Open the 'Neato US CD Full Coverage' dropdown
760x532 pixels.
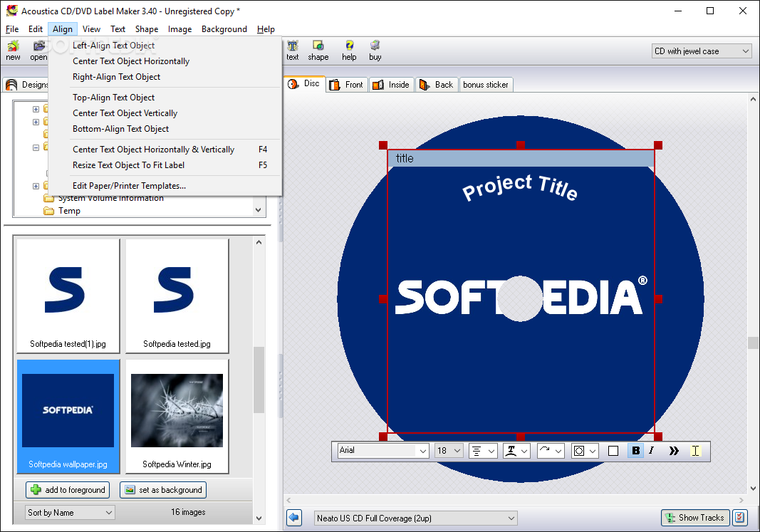tap(415, 518)
